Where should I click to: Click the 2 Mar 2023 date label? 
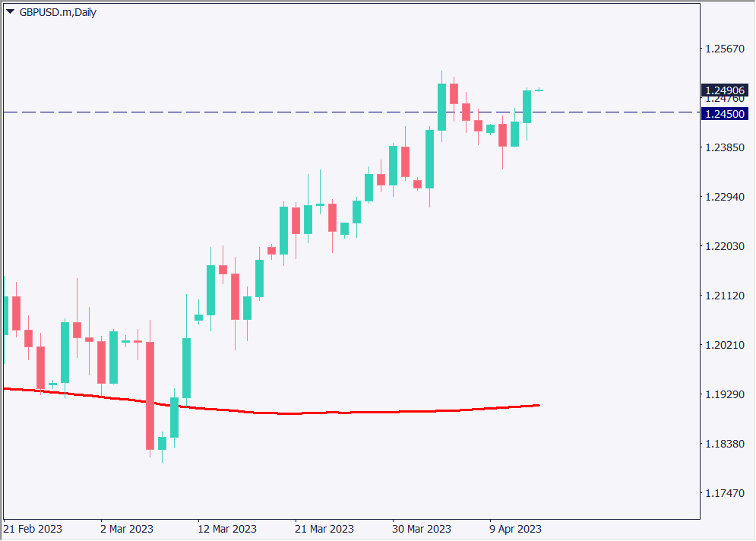pyautogui.click(x=127, y=529)
